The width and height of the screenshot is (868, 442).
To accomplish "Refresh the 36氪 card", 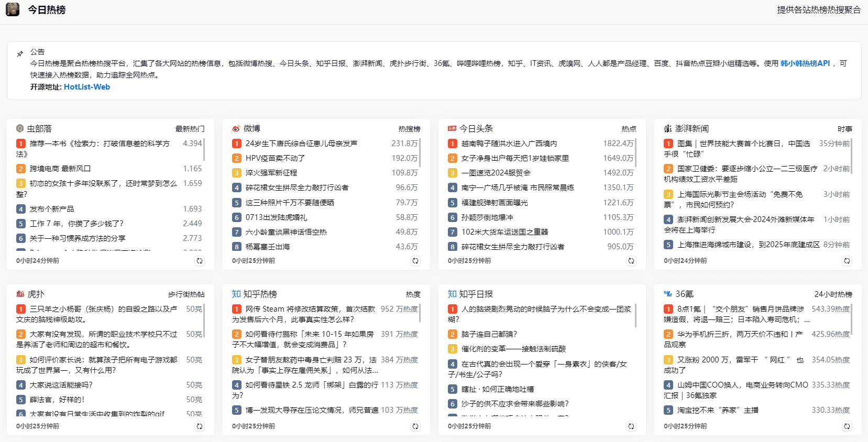I will [847, 426].
